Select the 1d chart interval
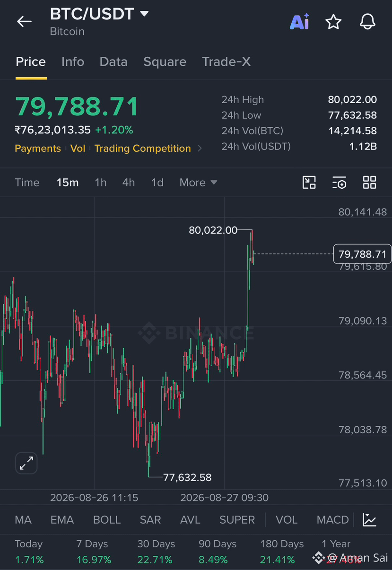This screenshot has width=392, height=570. click(x=157, y=183)
